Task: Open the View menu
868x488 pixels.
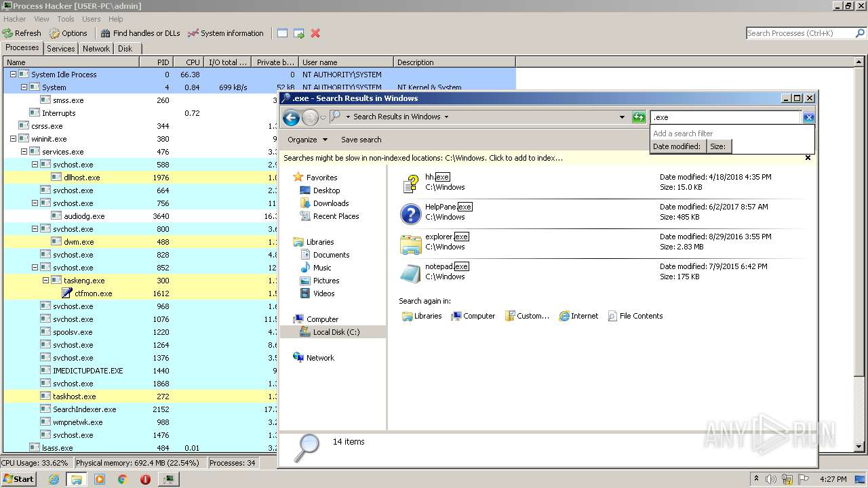Action: [41, 19]
